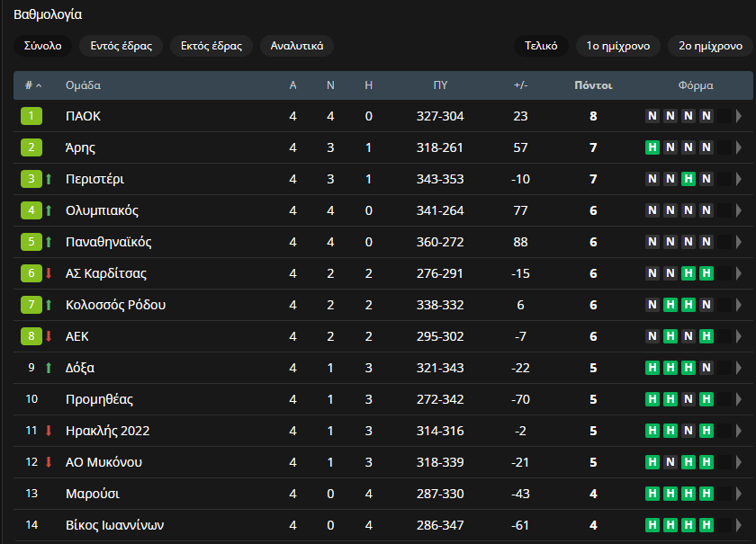
Task: Click green H form badge in Περιστέρι row
Action: (x=688, y=179)
